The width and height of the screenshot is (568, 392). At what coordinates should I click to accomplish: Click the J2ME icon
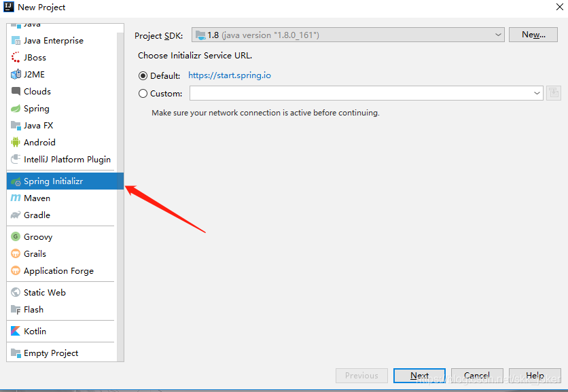point(16,74)
